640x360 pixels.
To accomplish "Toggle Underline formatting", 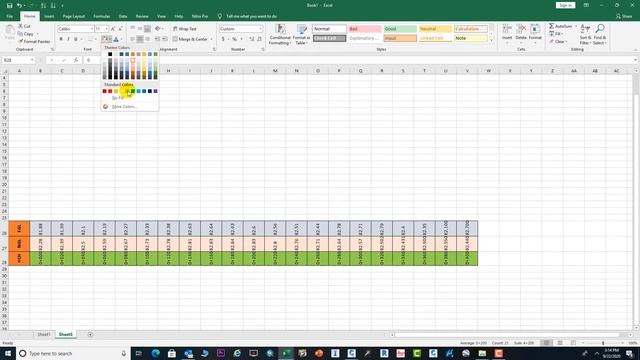I will (x=76, y=39).
